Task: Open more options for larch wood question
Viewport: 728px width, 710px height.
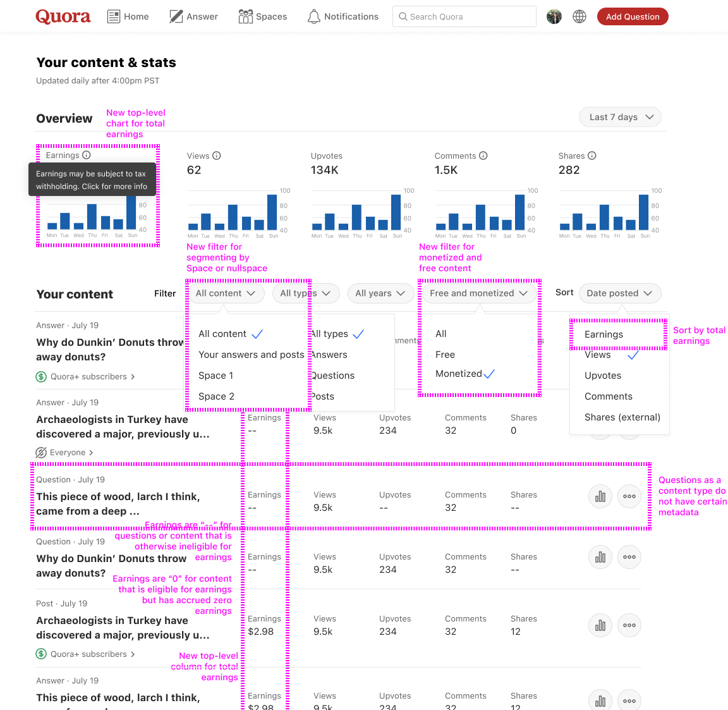Action: [x=629, y=496]
